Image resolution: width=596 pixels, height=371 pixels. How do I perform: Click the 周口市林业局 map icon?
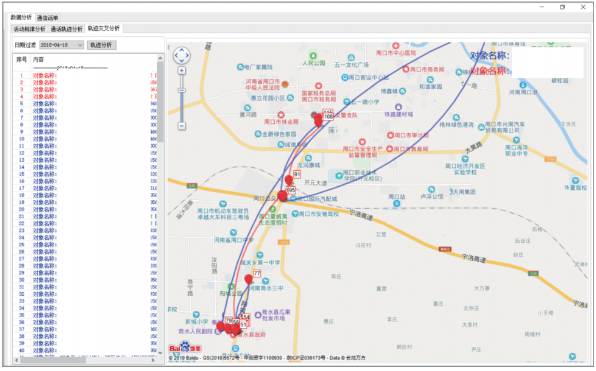click(x=281, y=115)
